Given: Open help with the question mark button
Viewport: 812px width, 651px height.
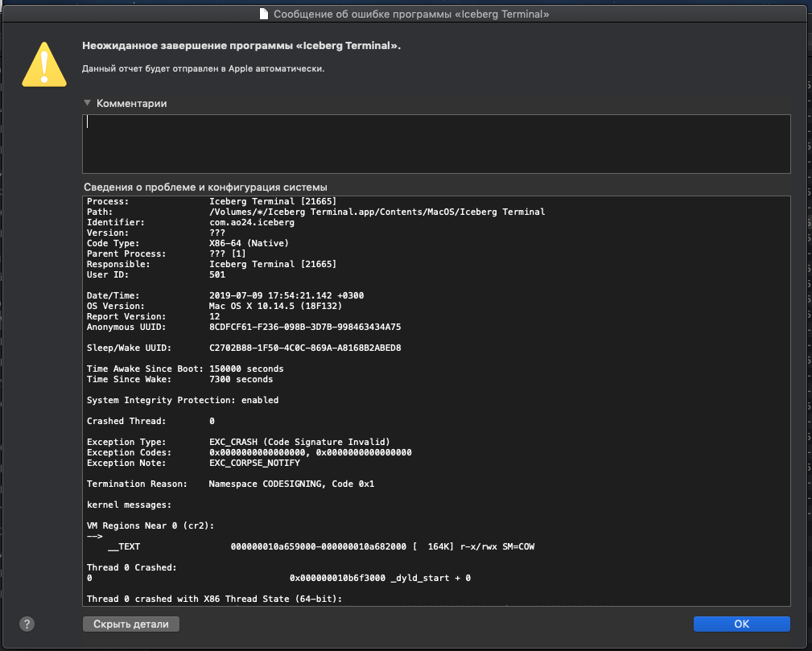Looking at the screenshot, I should (27, 624).
